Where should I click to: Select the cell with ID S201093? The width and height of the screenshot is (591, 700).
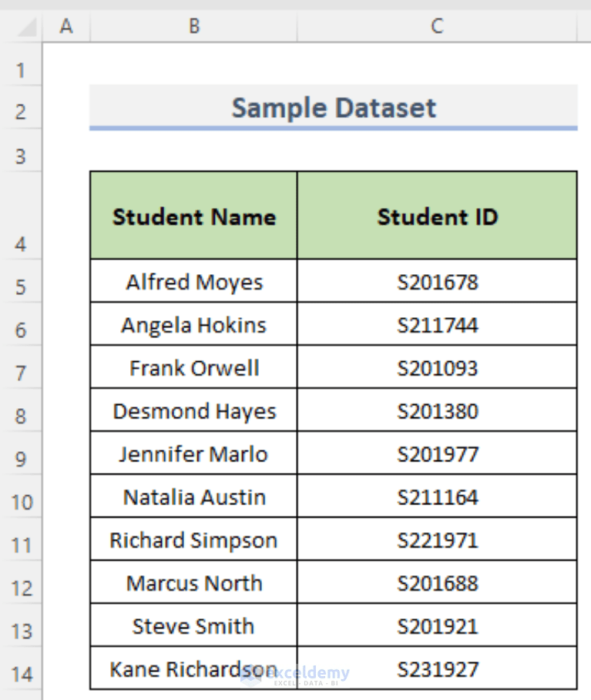[436, 367]
